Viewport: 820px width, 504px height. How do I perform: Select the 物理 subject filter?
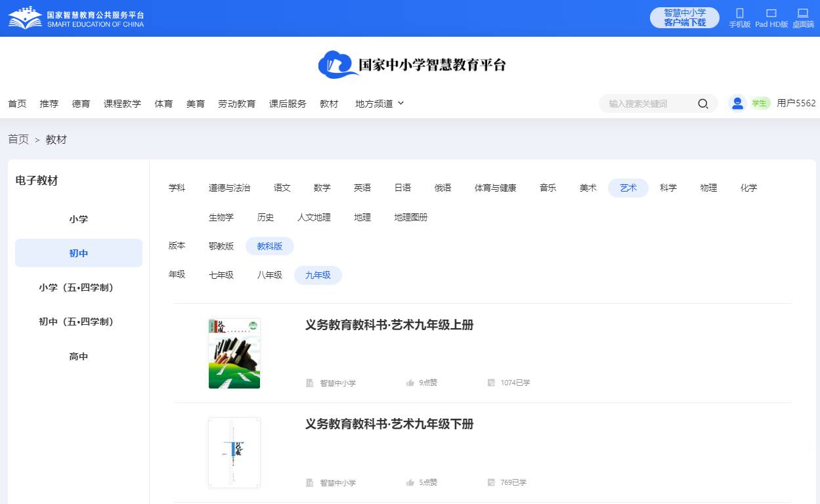(708, 188)
